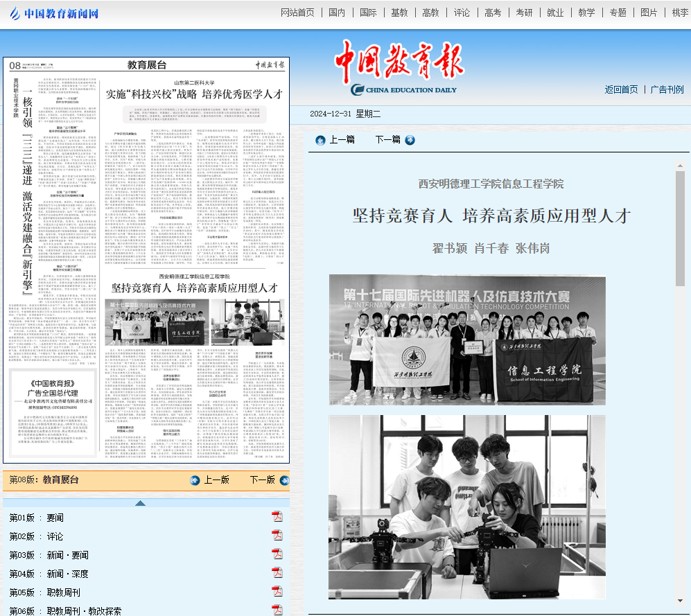Open the 高考 section in top navigation
Image resolution: width=691 pixels, height=616 pixels.
(493, 12)
